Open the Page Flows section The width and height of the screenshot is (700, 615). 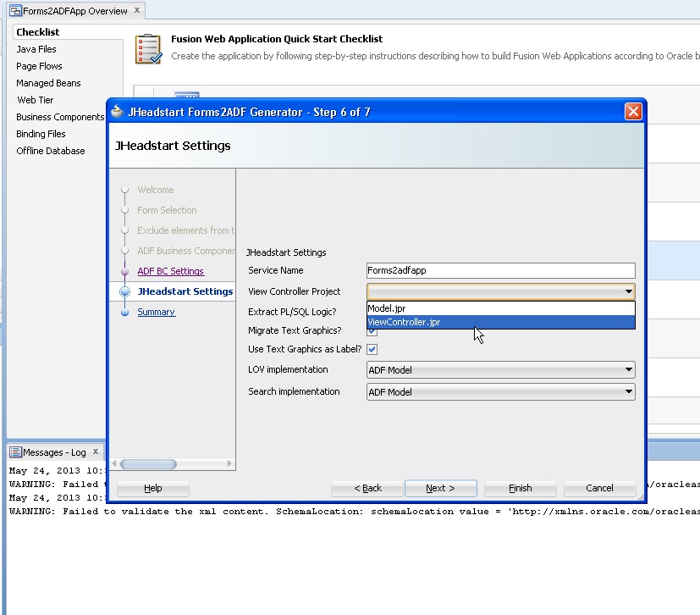39,66
